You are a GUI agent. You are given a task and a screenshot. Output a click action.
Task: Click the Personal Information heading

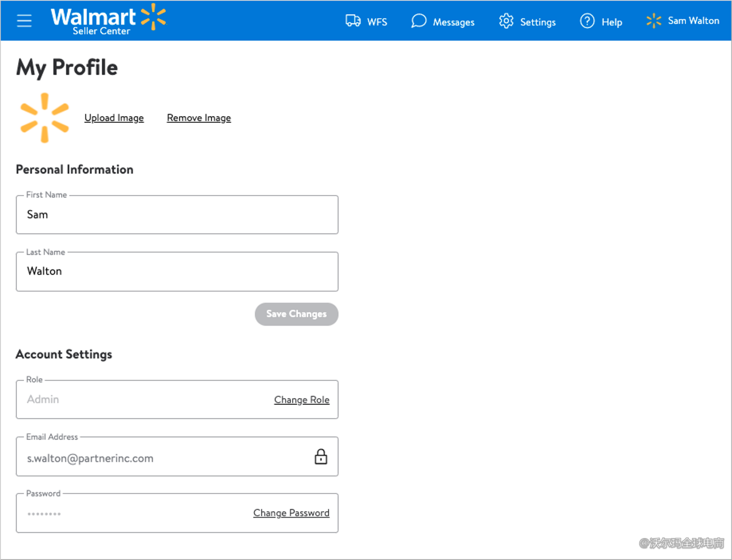(75, 169)
